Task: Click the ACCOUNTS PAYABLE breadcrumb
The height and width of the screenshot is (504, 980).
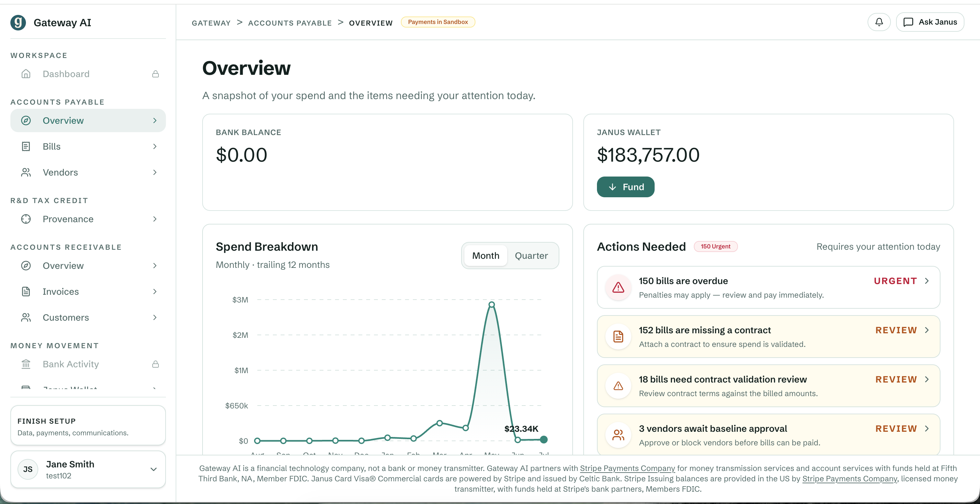Action: 290,23
